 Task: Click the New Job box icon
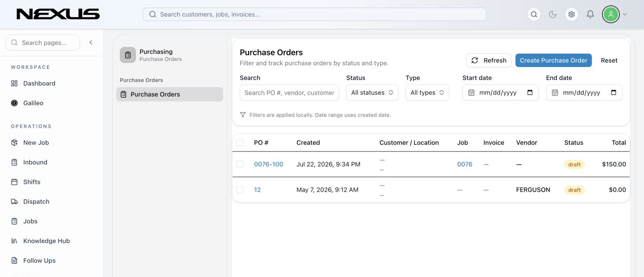pos(14,143)
